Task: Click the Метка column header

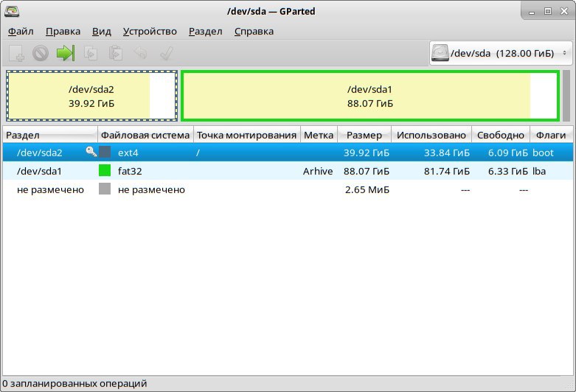Action: (319, 135)
